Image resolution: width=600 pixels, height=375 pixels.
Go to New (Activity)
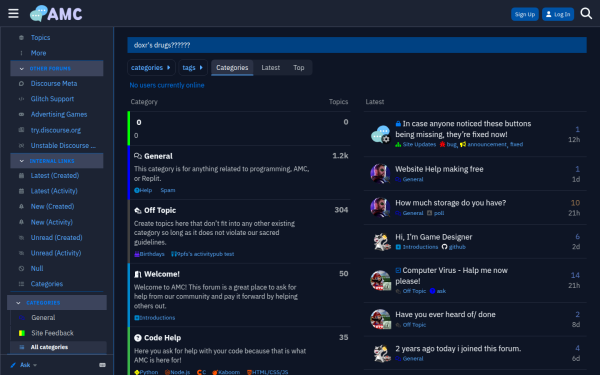[x=52, y=222]
